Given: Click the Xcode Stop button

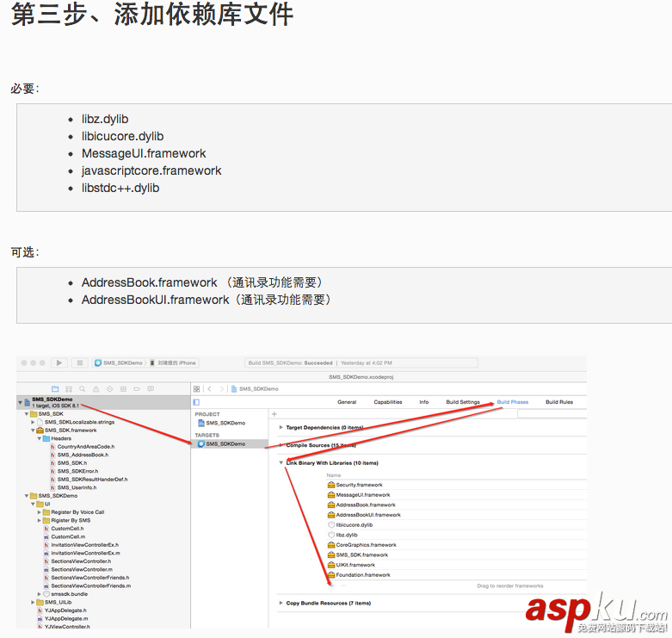Looking at the screenshot, I should coord(80,362).
